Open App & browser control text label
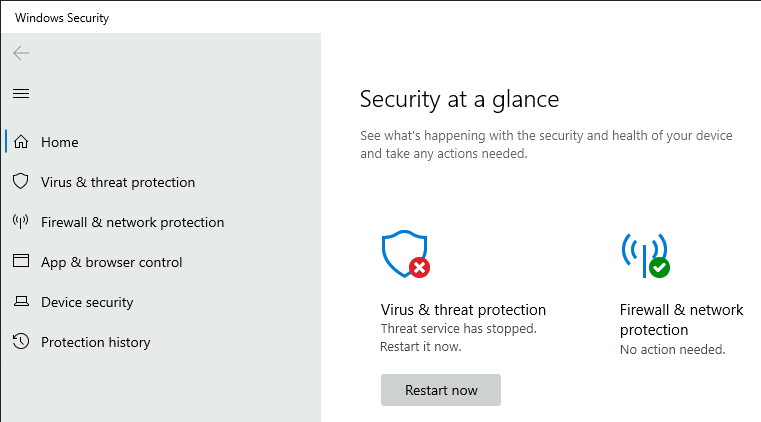Image resolution: width=761 pixels, height=422 pixels. coord(111,262)
